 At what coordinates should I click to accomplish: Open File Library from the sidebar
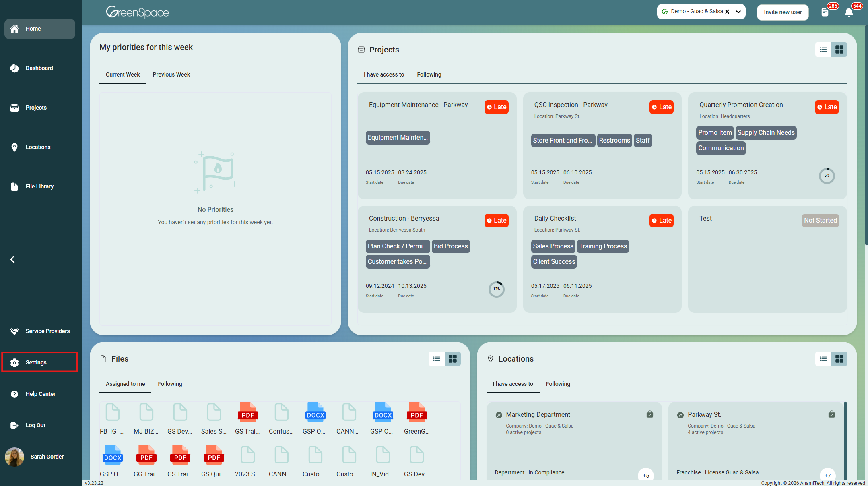39,186
